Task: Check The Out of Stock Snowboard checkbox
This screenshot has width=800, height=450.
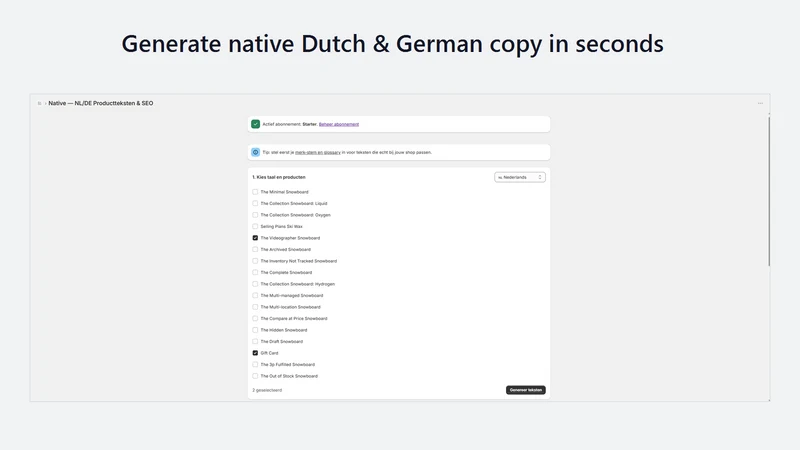Action: pyautogui.click(x=255, y=376)
